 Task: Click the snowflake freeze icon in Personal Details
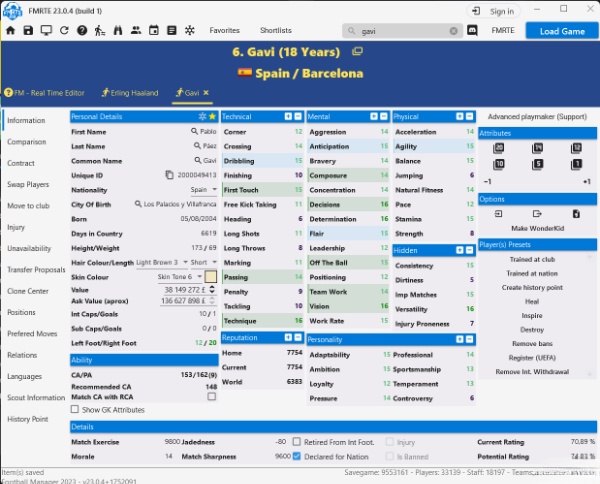click(202, 116)
